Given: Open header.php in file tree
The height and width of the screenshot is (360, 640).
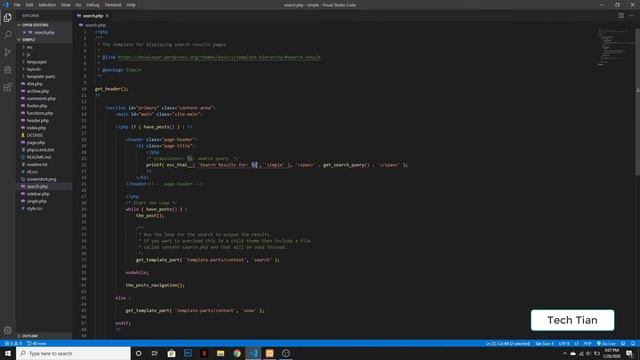Looking at the screenshot, I should (38, 121).
